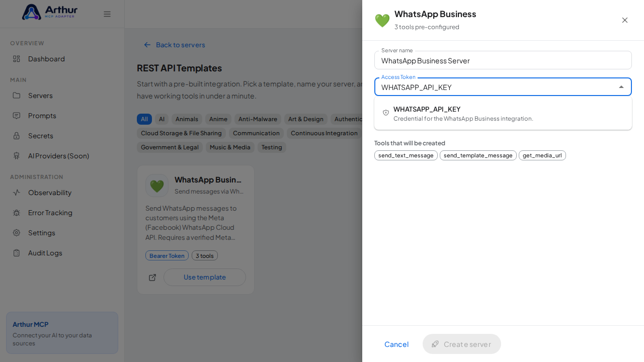Image resolution: width=644 pixels, height=362 pixels.
Task: Collapse the Access Token dropdown arrow
Action: pos(621,87)
